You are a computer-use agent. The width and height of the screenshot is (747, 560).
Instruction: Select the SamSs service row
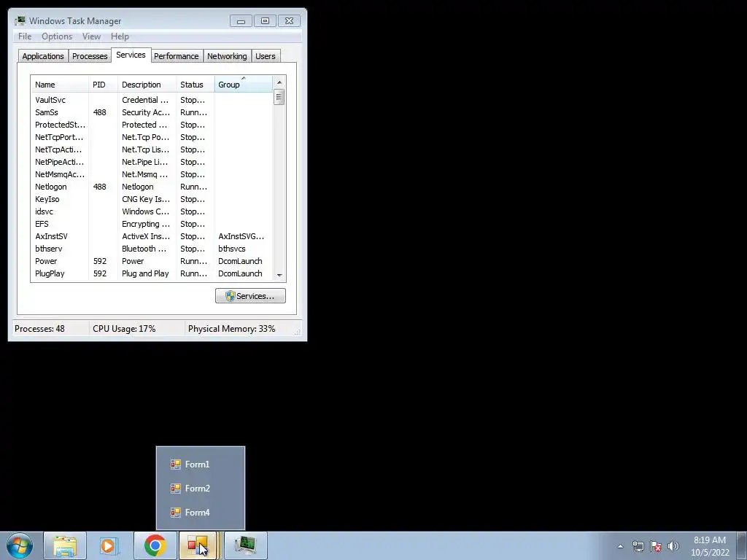pos(152,112)
